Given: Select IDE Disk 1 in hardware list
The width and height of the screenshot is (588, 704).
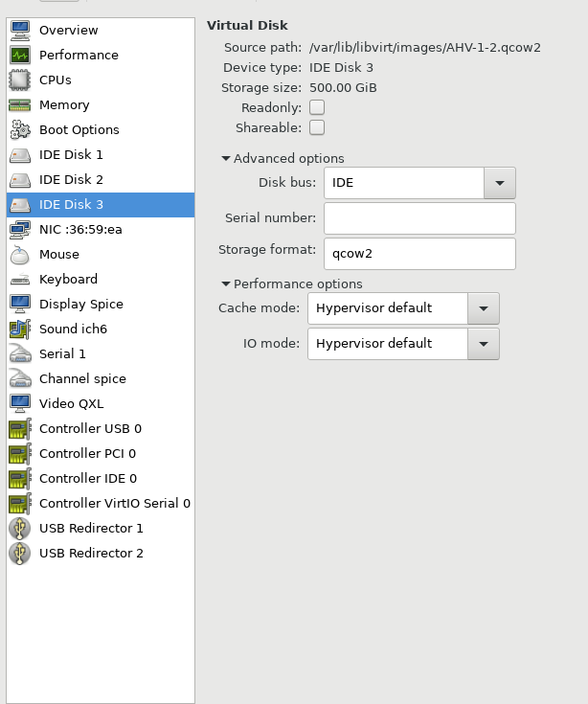Looking at the screenshot, I should click(101, 155).
